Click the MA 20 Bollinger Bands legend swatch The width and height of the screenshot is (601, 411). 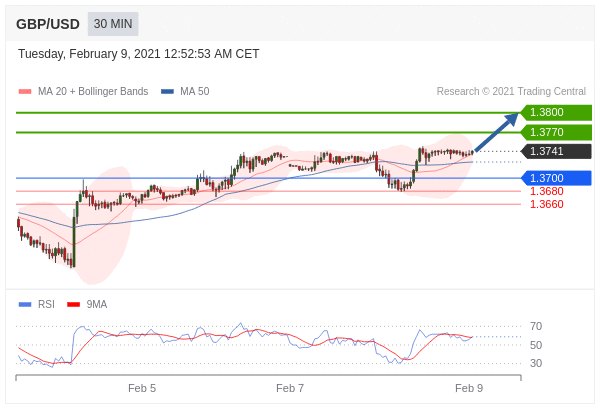(25, 92)
